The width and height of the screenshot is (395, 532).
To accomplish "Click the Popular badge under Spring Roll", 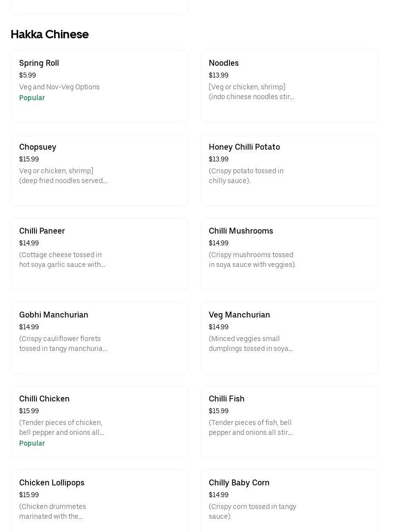I will tap(32, 98).
